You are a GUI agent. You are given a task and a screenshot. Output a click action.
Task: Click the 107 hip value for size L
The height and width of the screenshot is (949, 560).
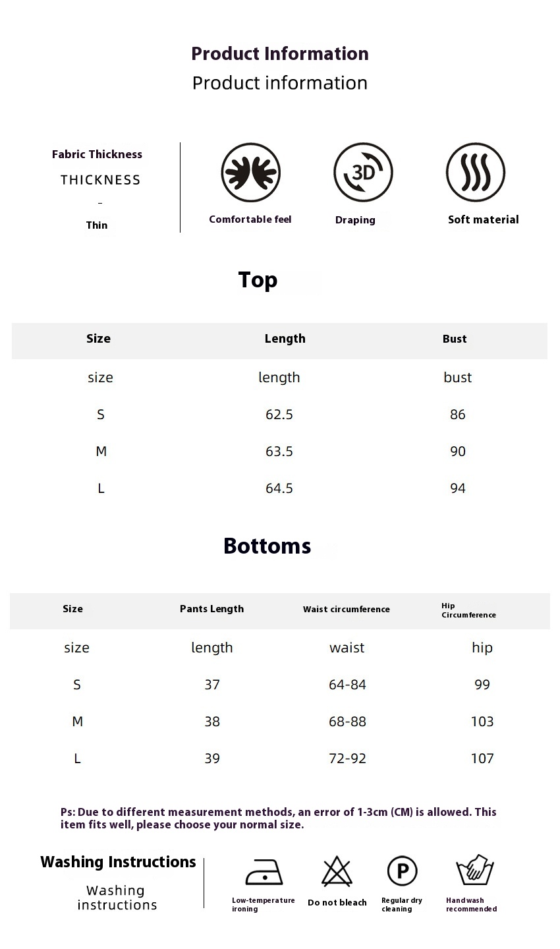[x=482, y=759]
